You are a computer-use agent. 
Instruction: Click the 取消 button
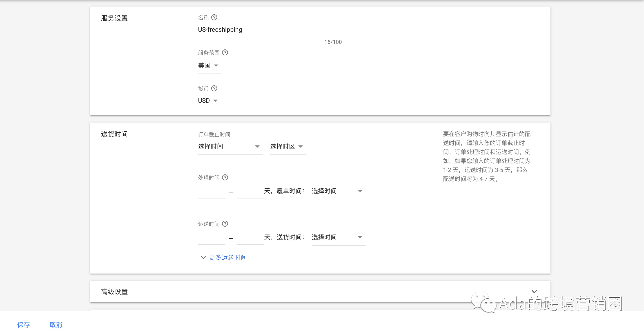[56, 325]
